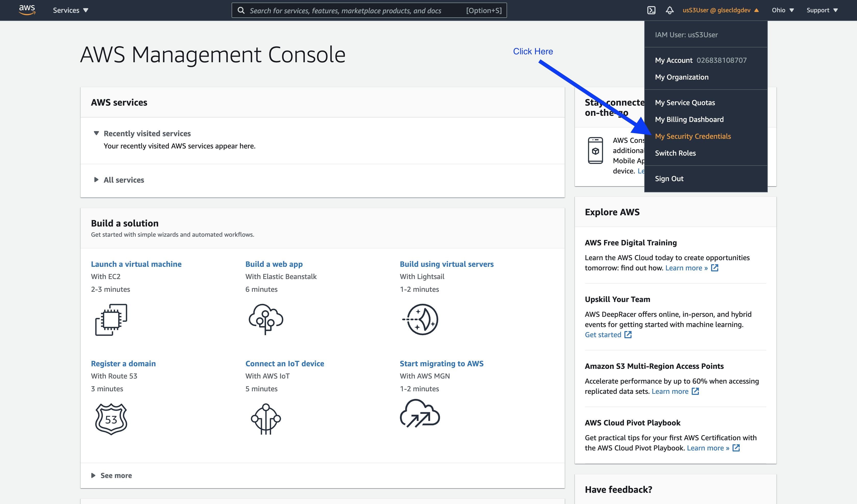Click the 'AWS Management Console' heading
The width and height of the screenshot is (857, 504).
[213, 55]
